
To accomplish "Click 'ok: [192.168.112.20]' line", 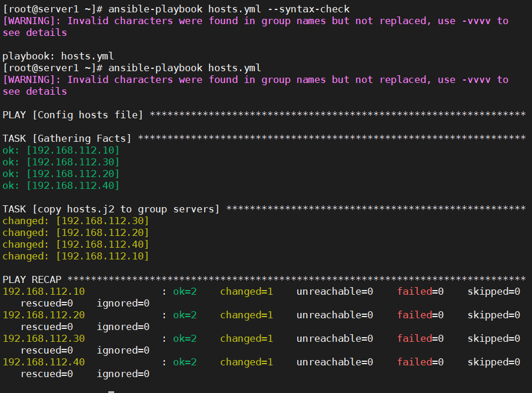I will coord(61,174).
